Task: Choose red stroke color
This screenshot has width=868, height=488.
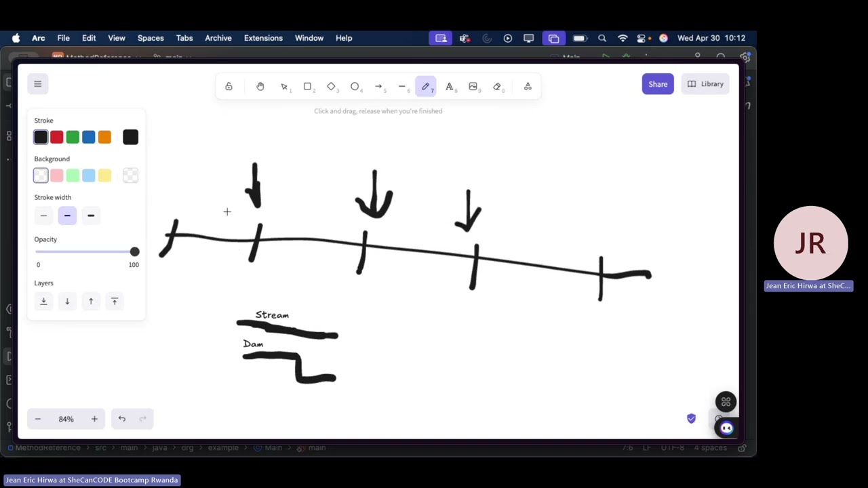Action: (x=57, y=138)
